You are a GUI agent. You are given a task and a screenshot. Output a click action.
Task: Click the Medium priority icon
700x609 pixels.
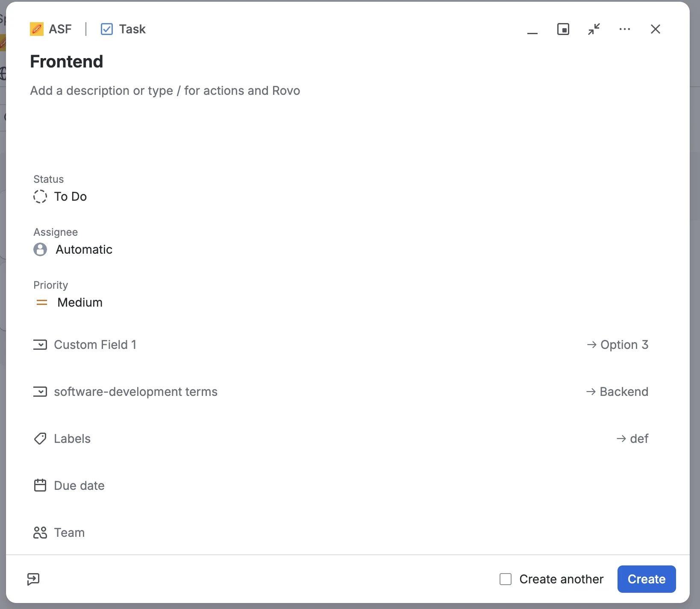(42, 302)
